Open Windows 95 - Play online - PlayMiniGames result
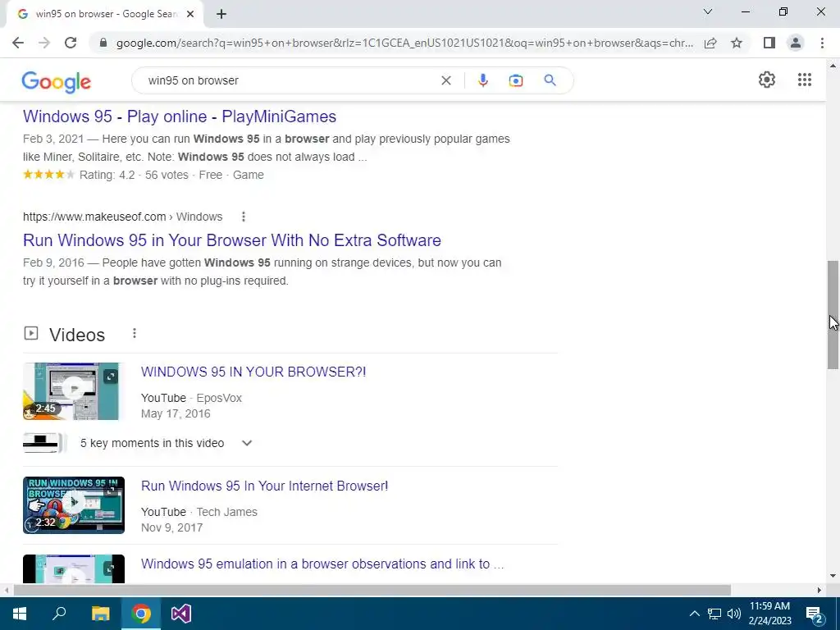This screenshot has height=630, width=840. [x=180, y=116]
